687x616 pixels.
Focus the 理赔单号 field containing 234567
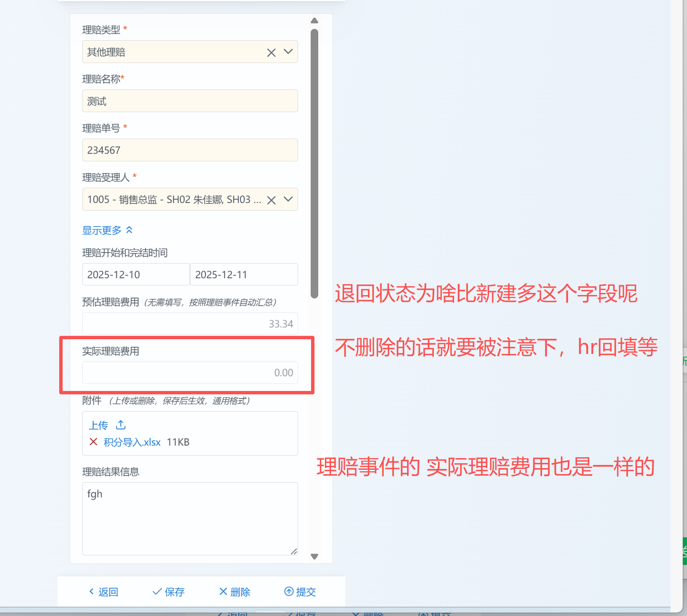click(x=190, y=150)
